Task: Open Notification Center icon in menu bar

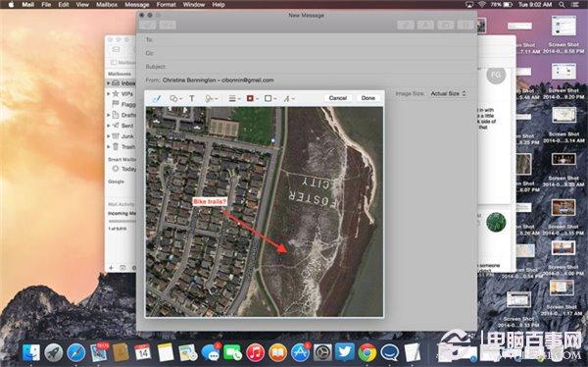Action: 575,5
